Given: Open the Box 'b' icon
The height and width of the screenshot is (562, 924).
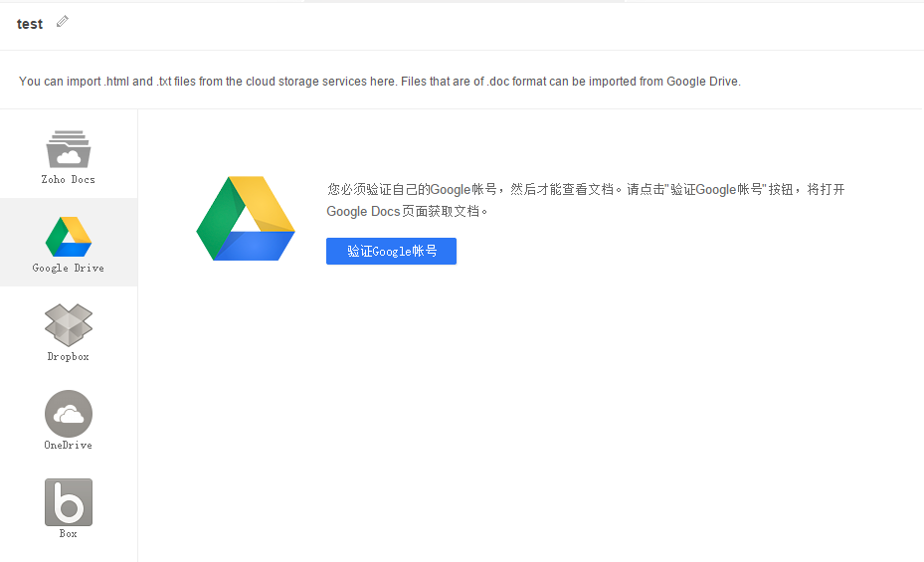Looking at the screenshot, I should 69,502.
